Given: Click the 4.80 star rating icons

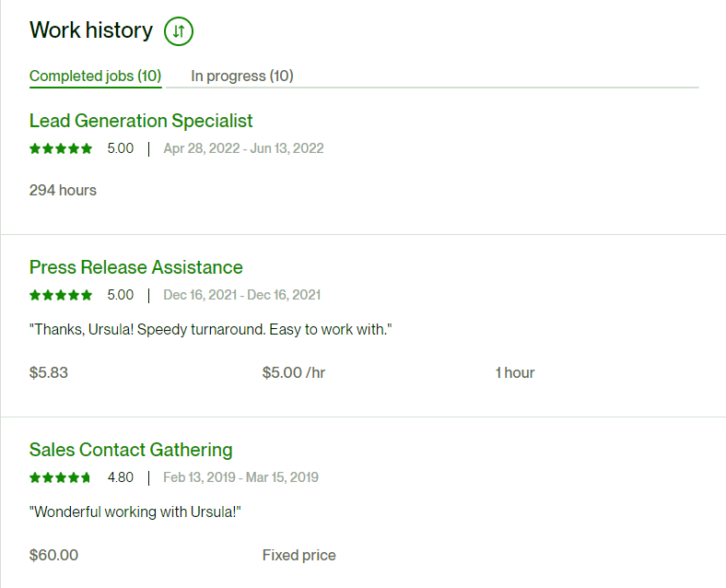Looking at the screenshot, I should tap(60, 477).
